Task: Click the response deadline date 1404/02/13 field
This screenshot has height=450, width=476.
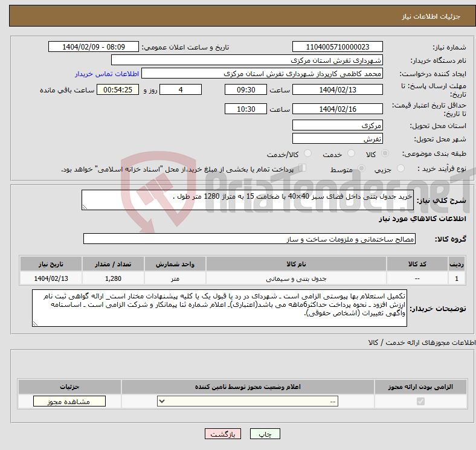Action: pos(337,89)
